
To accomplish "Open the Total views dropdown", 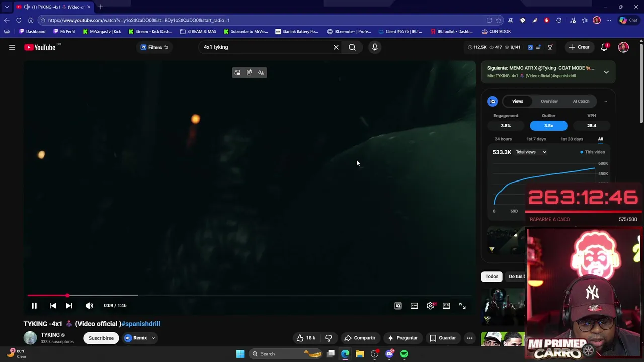I will 531,152.
